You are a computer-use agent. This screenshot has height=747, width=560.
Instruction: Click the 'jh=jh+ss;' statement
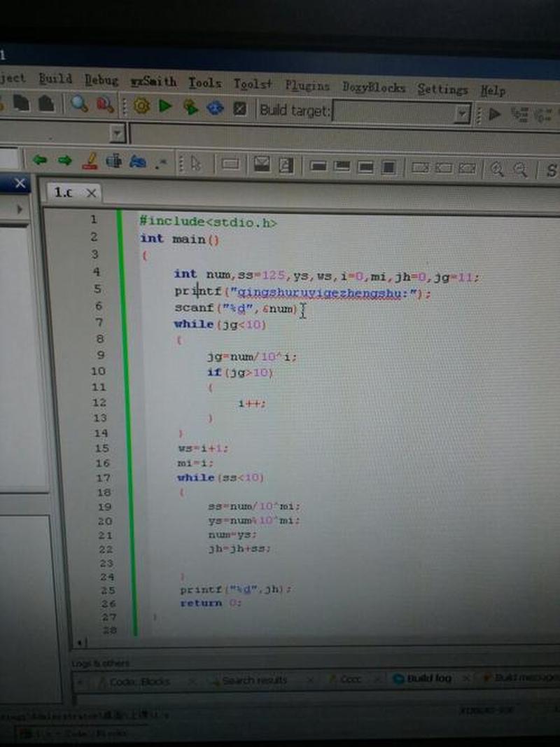(239, 549)
